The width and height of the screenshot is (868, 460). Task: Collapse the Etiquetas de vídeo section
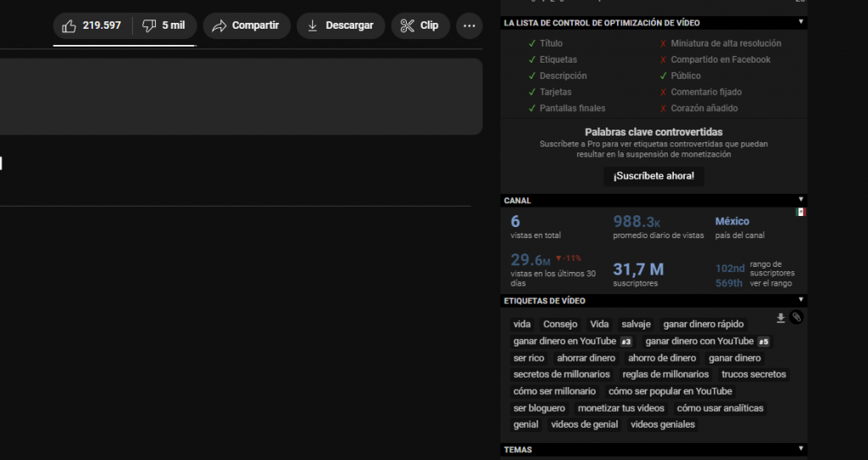click(x=801, y=301)
